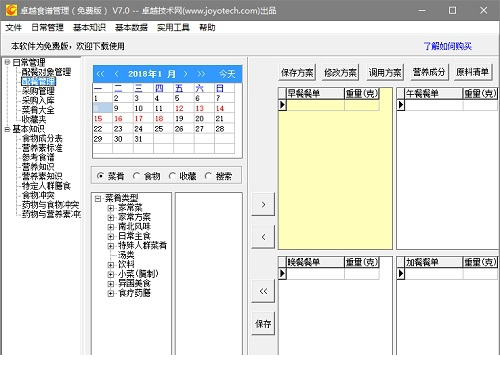Click the 早餐餐单 column header
The width and height of the screenshot is (500, 369).
pyautogui.click(x=315, y=94)
